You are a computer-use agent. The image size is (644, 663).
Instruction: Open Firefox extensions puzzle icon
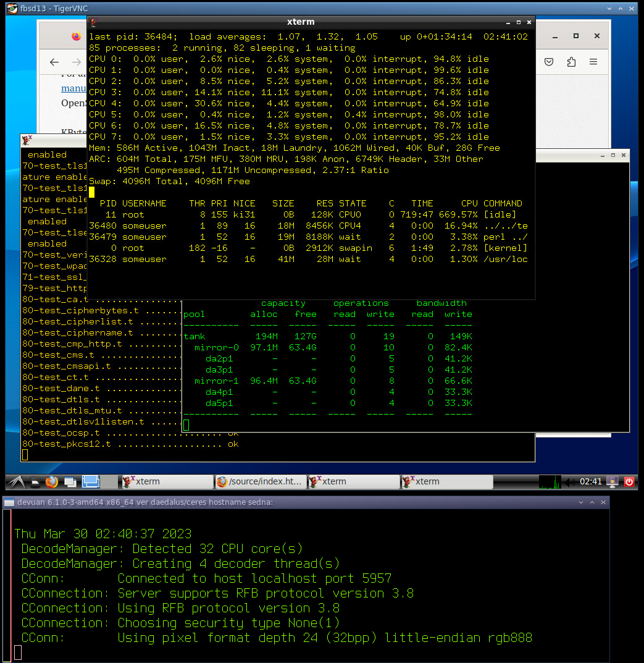[571, 62]
